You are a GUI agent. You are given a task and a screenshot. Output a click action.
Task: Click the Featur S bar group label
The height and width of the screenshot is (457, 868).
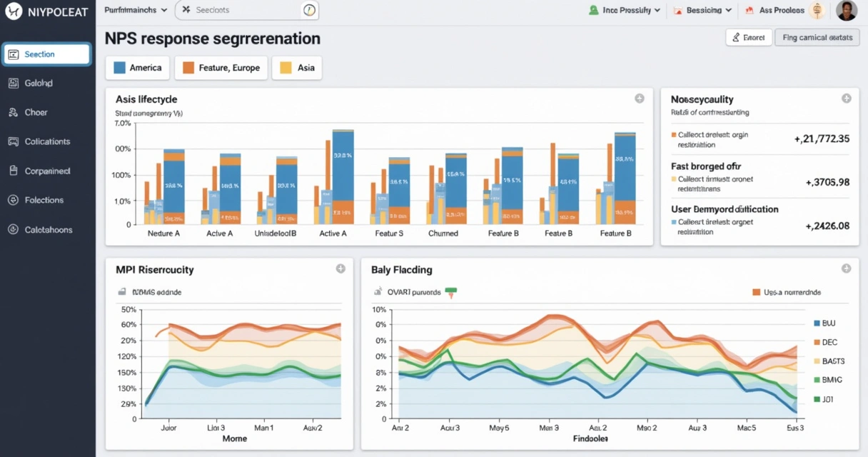coord(389,233)
